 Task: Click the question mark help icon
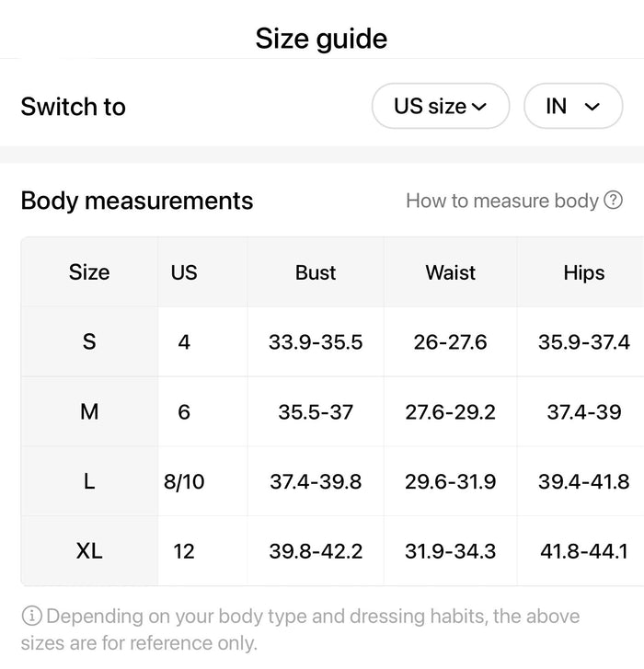tap(614, 200)
